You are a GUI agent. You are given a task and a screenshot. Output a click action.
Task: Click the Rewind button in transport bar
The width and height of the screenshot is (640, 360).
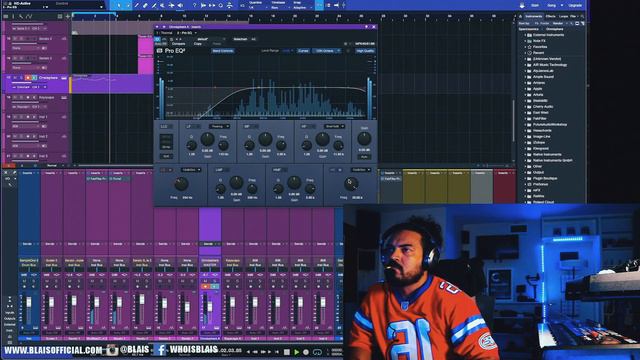click(x=255, y=352)
